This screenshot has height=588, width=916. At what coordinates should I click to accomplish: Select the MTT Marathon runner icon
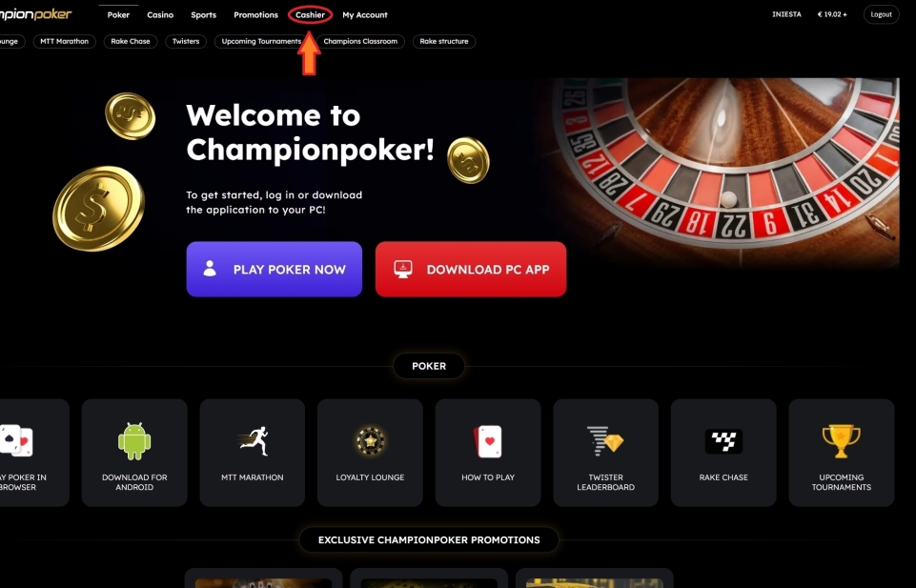[254, 441]
